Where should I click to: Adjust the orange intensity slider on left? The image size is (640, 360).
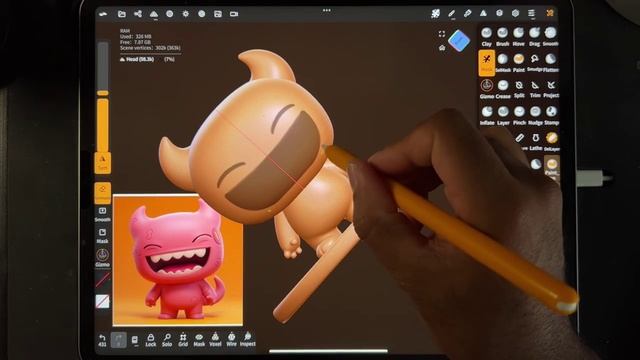click(102, 125)
